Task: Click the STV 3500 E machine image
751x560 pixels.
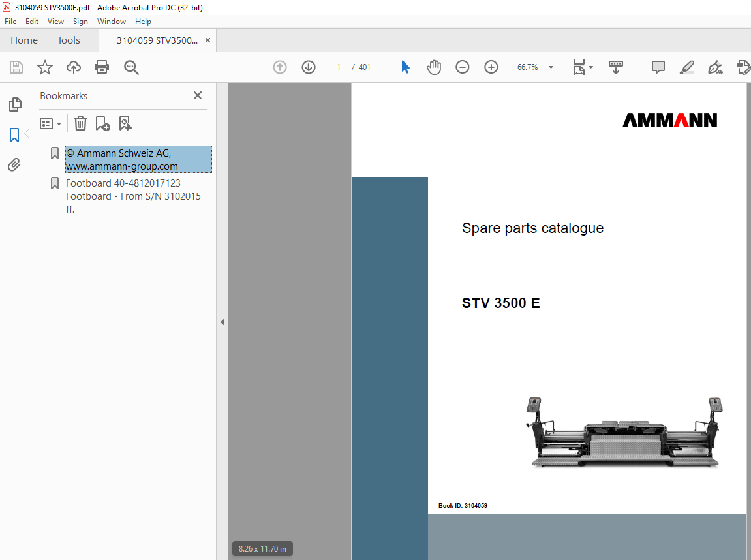Action: 624,432
